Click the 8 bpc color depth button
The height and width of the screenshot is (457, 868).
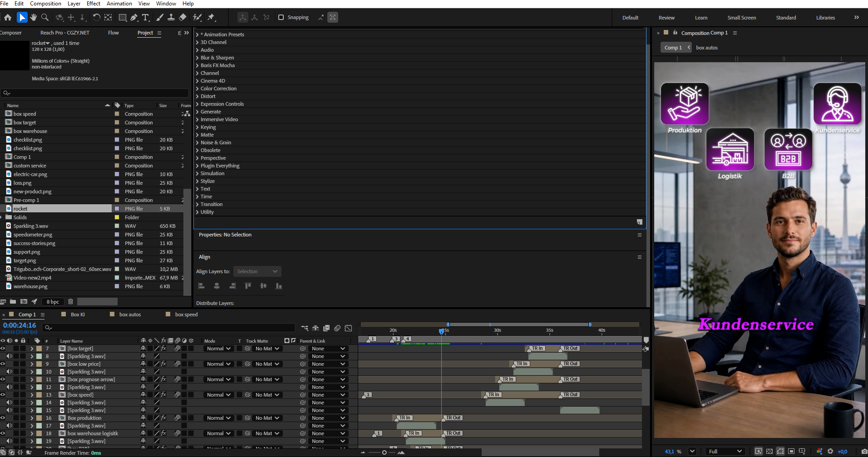(x=53, y=302)
